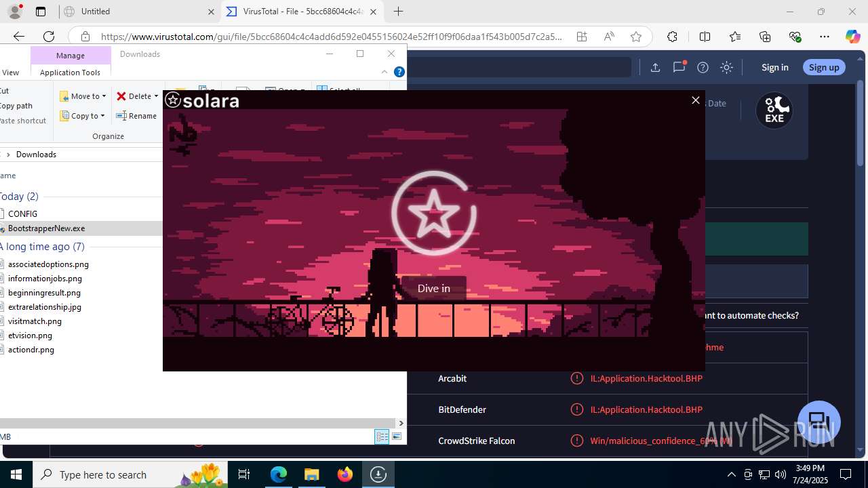Open the Copy to dropdown in Explorer
Image resolution: width=868 pixels, height=488 pixels.
83,116
